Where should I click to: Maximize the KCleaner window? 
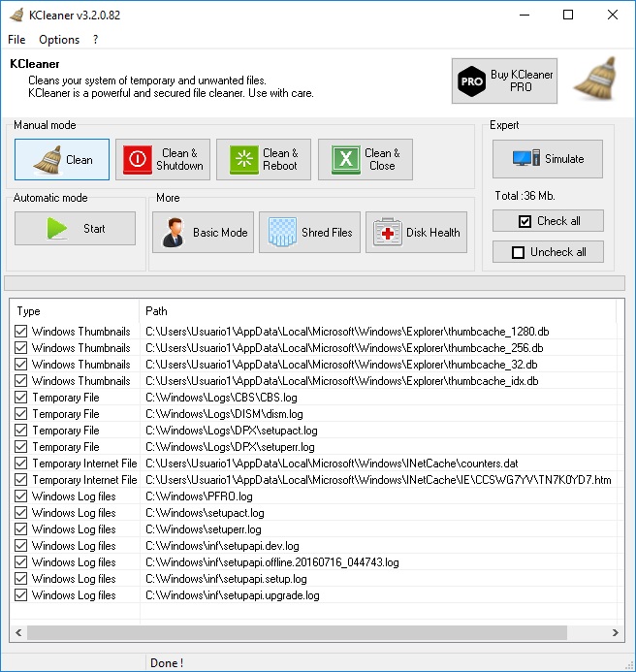point(568,15)
